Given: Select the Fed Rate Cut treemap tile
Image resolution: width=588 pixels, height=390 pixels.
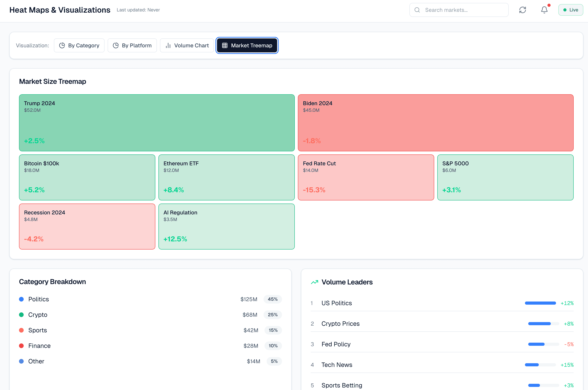Looking at the screenshot, I should point(366,177).
